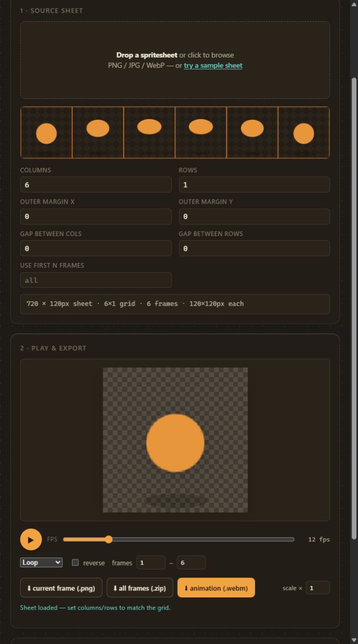Click the spritesheet drop zone
Viewport: 358px width, 644px height.
(175, 60)
